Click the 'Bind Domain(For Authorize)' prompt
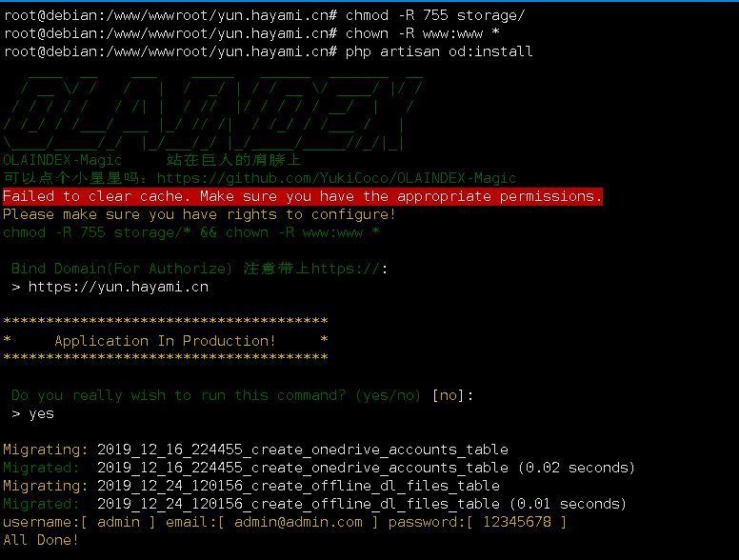This screenshot has width=739, height=560. pyautogui.click(x=199, y=269)
